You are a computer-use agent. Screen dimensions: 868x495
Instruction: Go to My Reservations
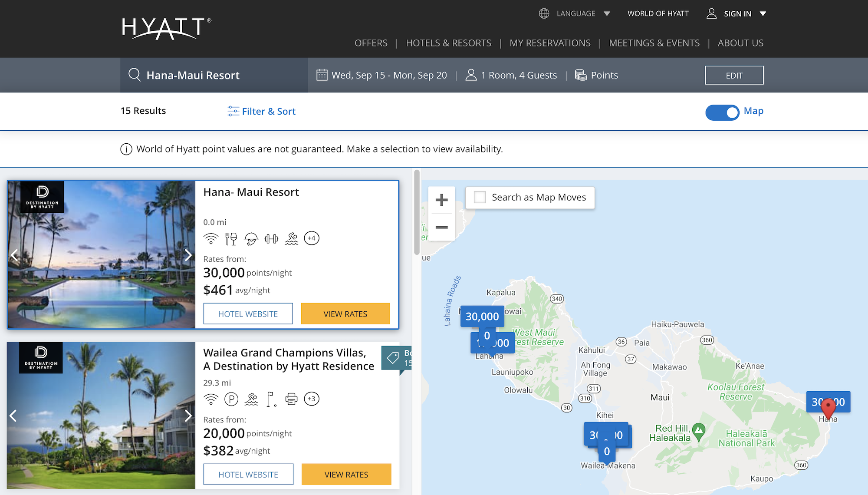tap(550, 43)
